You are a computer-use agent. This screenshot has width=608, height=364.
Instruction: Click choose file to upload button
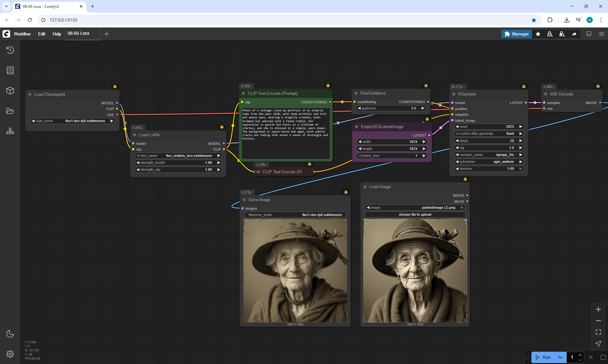point(415,214)
